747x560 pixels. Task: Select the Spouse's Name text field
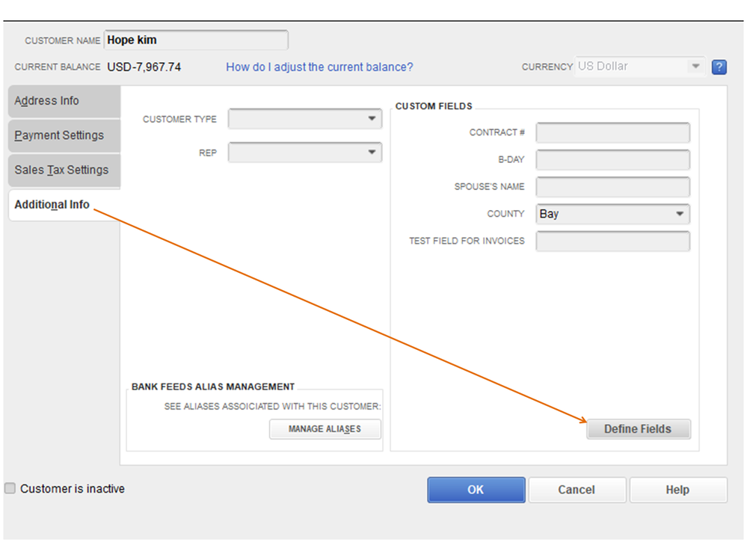pos(612,187)
